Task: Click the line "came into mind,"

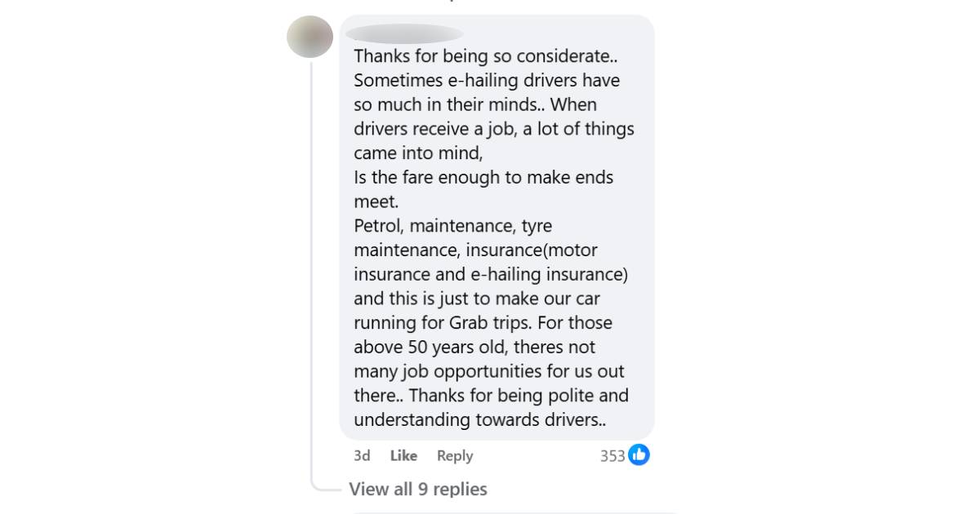Action: point(418,153)
